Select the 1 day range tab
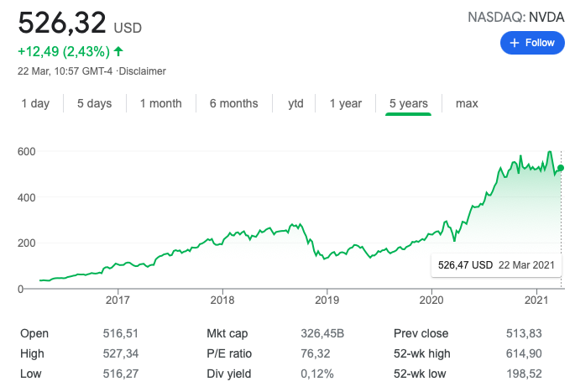This screenshot has height=392, width=575. point(35,103)
